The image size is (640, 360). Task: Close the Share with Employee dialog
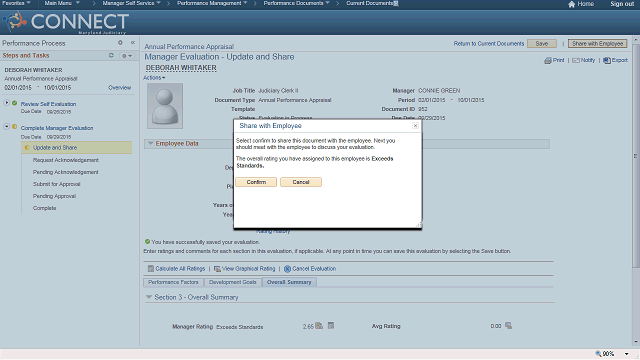click(415, 126)
